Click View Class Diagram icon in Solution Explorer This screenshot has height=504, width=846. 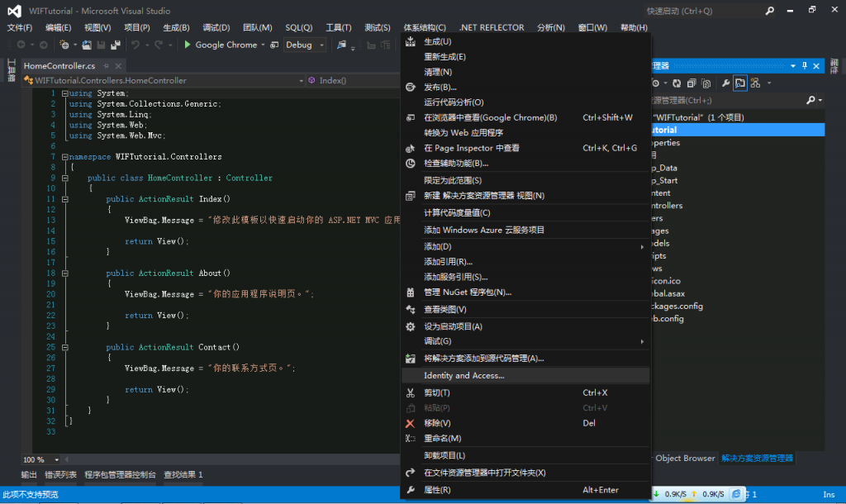755,83
